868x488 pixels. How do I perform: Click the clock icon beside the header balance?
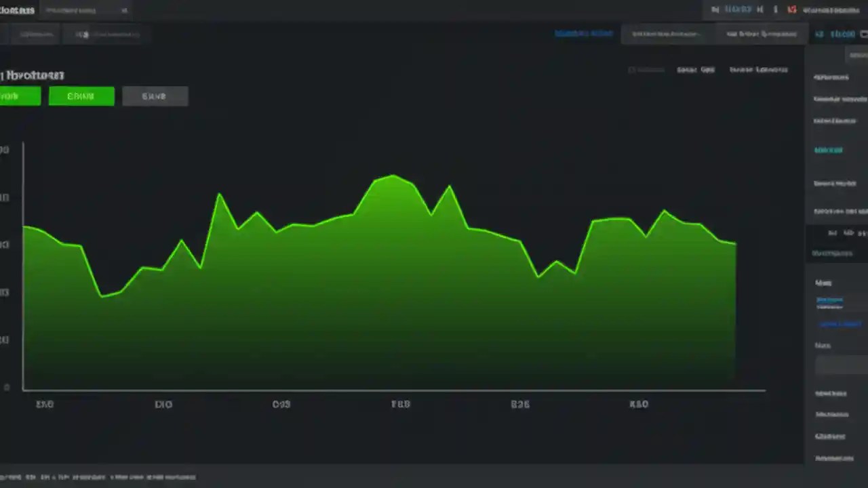point(715,9)
